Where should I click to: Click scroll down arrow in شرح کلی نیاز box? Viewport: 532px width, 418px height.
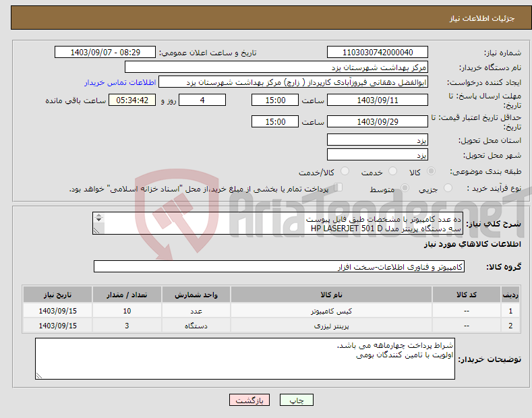(98, 220)
